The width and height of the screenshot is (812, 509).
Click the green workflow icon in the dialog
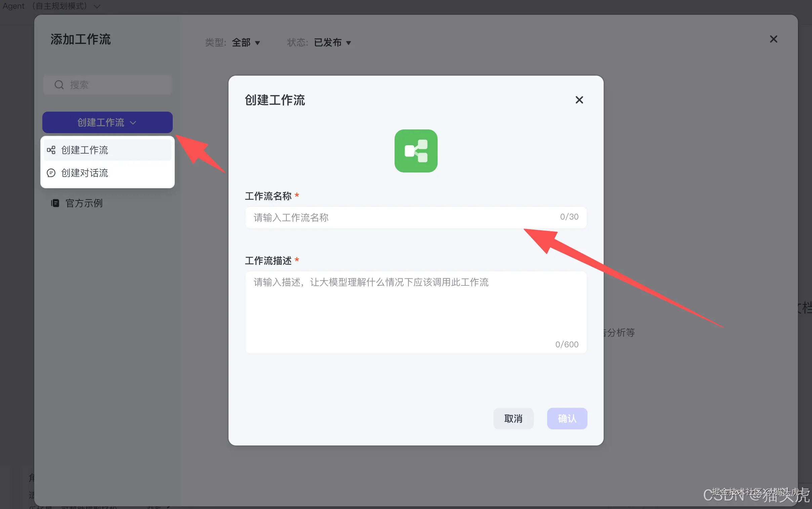[x=416, y=151]
